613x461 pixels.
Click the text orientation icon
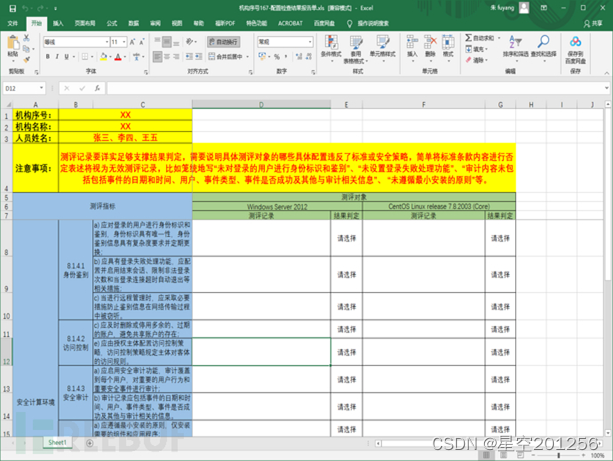190,41
